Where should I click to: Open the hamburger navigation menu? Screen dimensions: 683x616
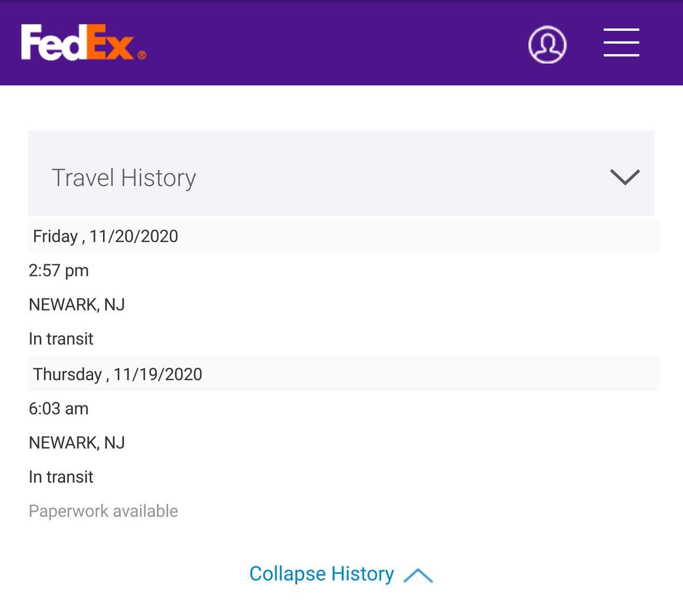(x=621, y=43)
